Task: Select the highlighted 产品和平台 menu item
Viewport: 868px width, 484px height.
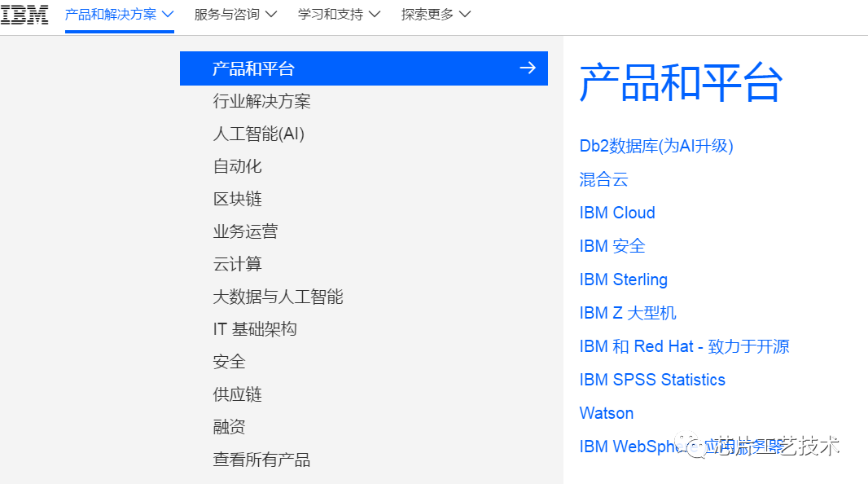Action: pyautogui.click(x=364, y=68)
